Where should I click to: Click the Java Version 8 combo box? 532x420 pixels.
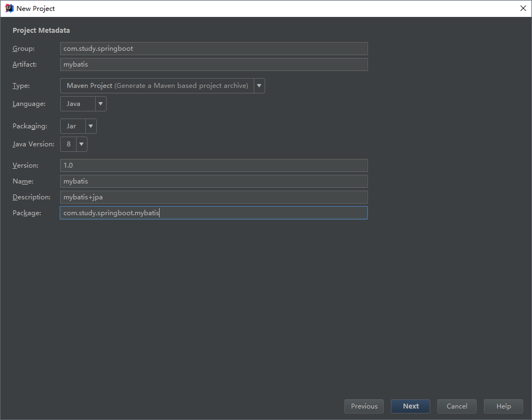tap(74, 144)
